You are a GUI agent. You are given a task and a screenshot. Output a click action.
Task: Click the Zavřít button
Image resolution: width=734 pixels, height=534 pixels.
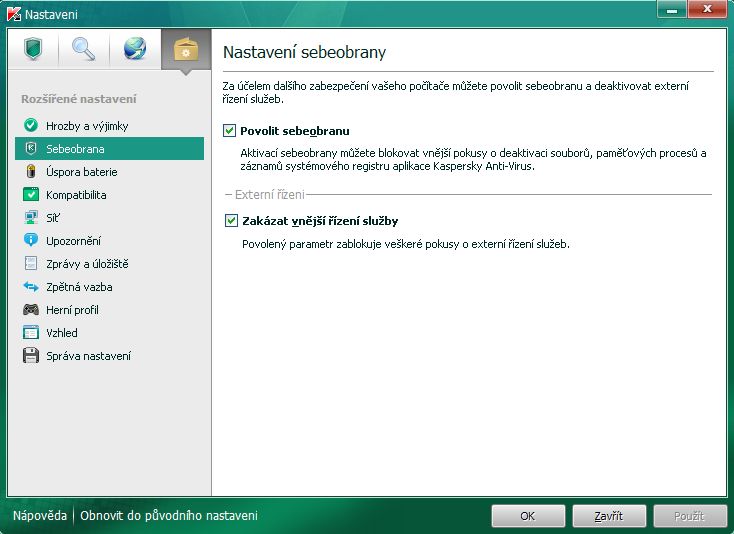(609, 516)
